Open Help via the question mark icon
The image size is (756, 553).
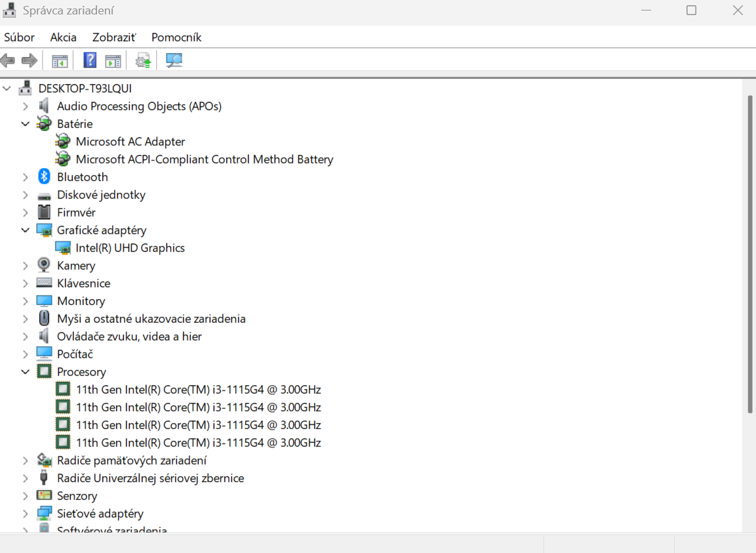click(x=89, y=60)
